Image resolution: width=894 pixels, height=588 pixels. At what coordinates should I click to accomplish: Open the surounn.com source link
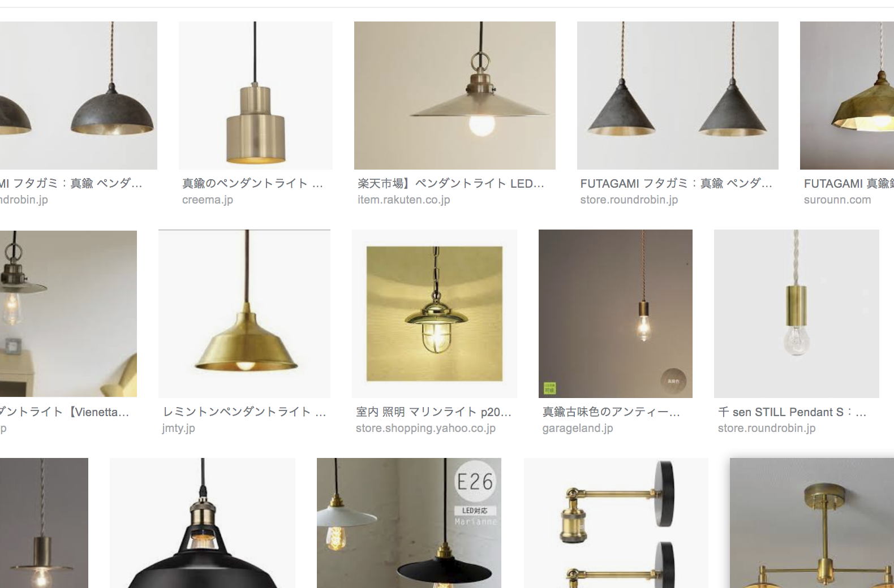point(837,200)
